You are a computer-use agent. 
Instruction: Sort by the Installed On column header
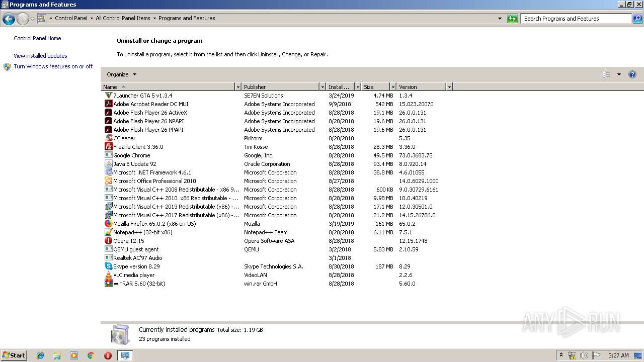point(341,87)
